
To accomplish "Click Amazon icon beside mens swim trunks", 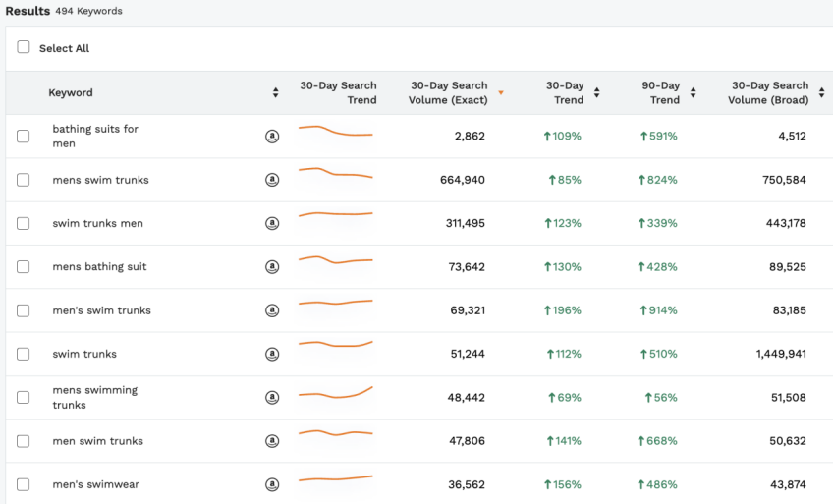I will click(272, 180).
